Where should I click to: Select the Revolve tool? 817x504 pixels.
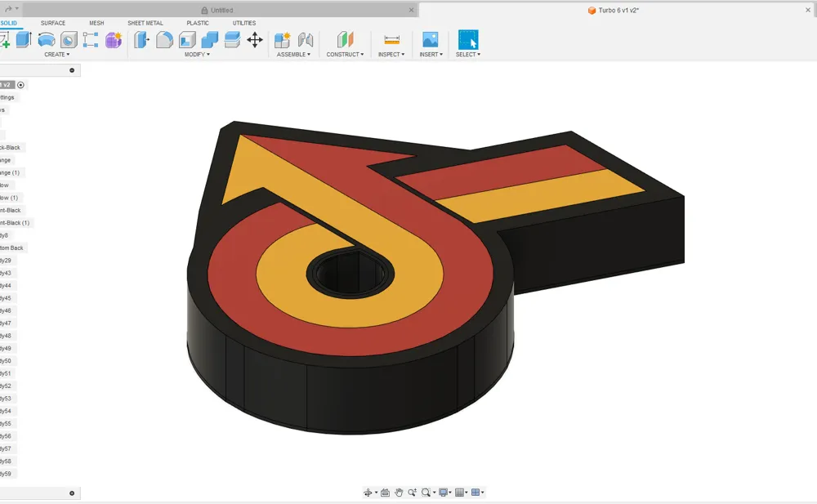point(47,39)
